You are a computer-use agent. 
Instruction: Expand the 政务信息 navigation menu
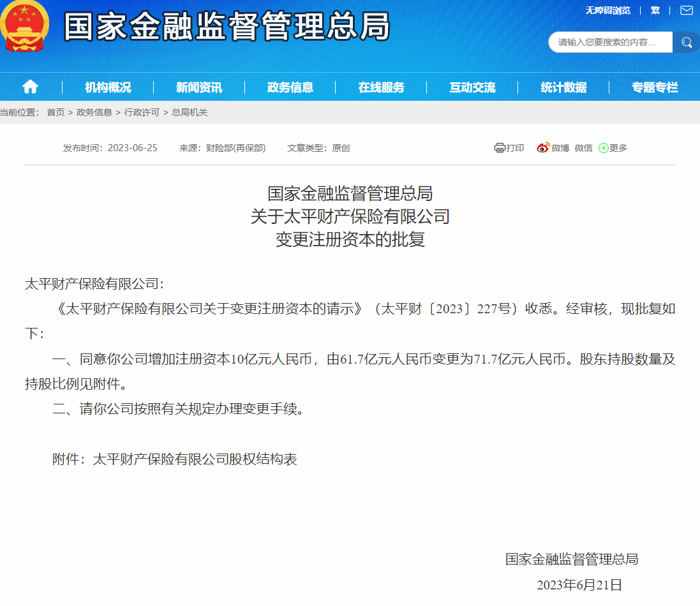tap(290, 87)
